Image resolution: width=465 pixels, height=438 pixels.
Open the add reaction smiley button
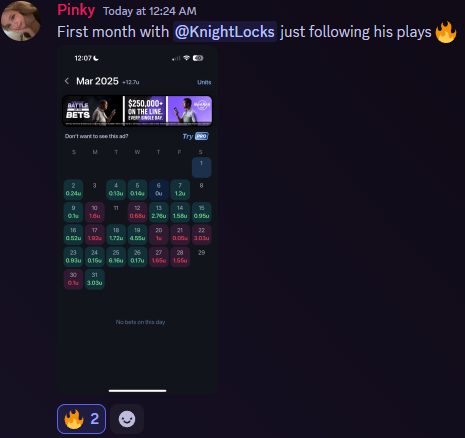[x=127, y=419]
